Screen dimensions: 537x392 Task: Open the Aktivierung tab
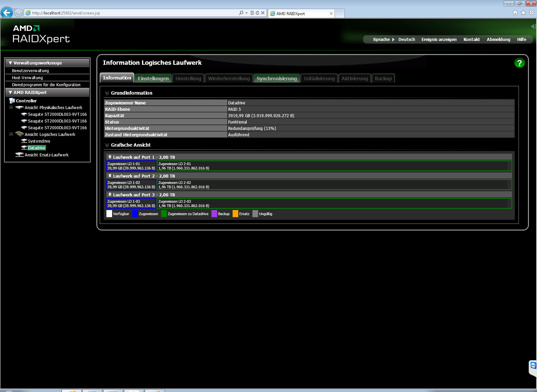click(355, 78)
